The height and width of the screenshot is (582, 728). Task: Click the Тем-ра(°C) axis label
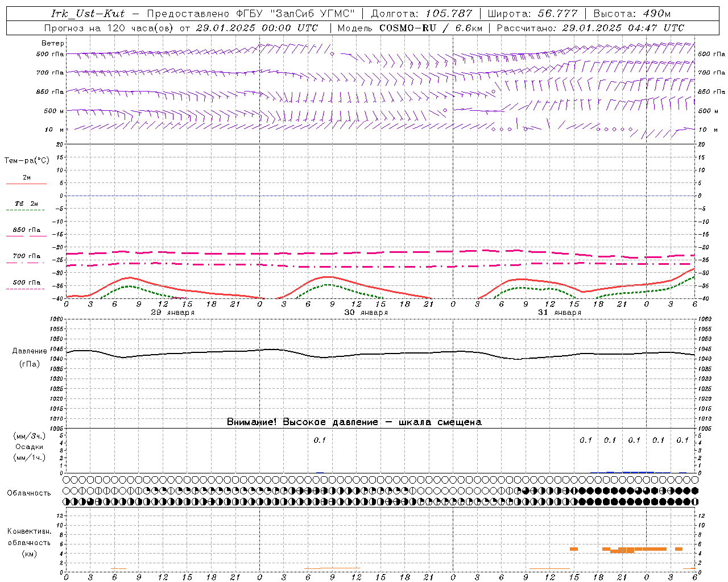(x=27, y=161)
